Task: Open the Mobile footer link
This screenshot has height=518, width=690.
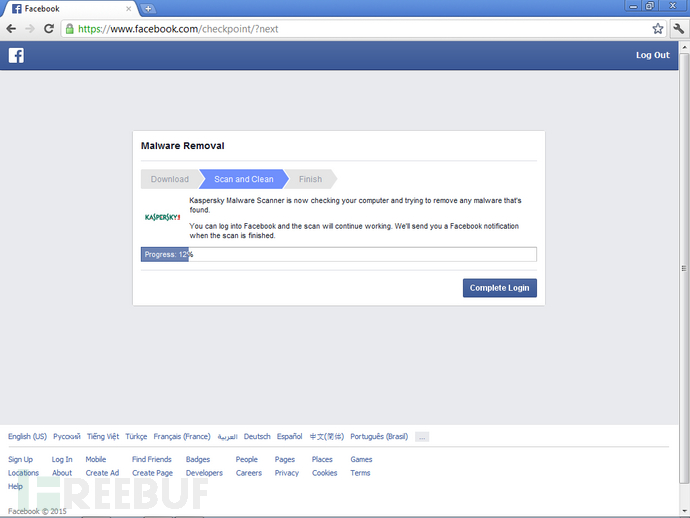Action: click(95, 459)
